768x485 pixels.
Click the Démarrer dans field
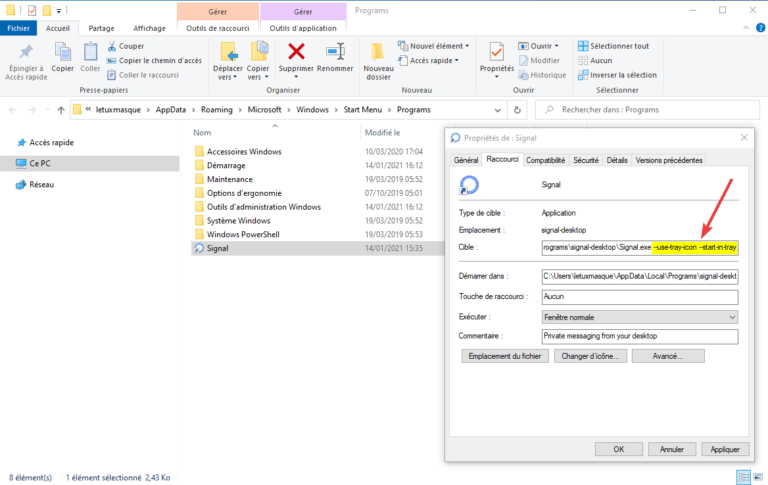pyautogui.click(x=640, y=276)
